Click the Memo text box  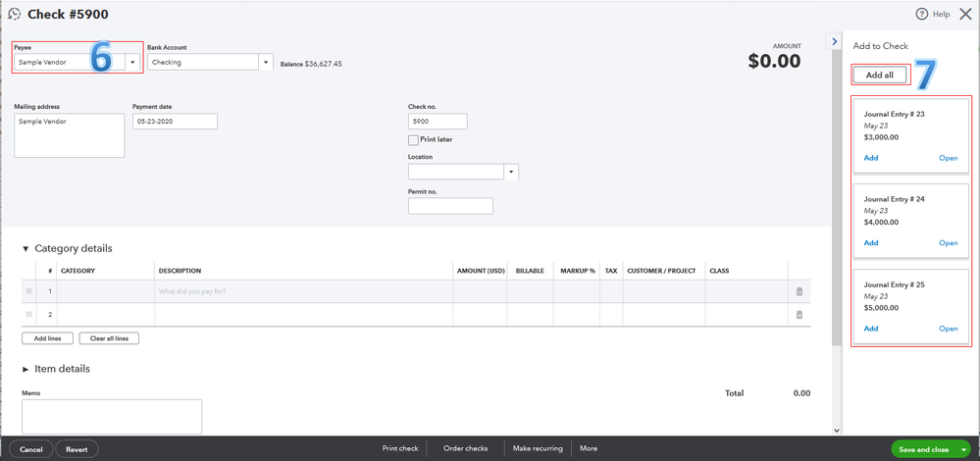click(x=112, y=417)
